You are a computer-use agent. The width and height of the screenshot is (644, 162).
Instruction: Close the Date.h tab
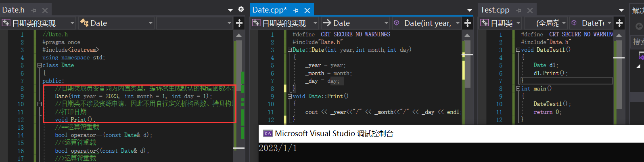tap(45, 11)
